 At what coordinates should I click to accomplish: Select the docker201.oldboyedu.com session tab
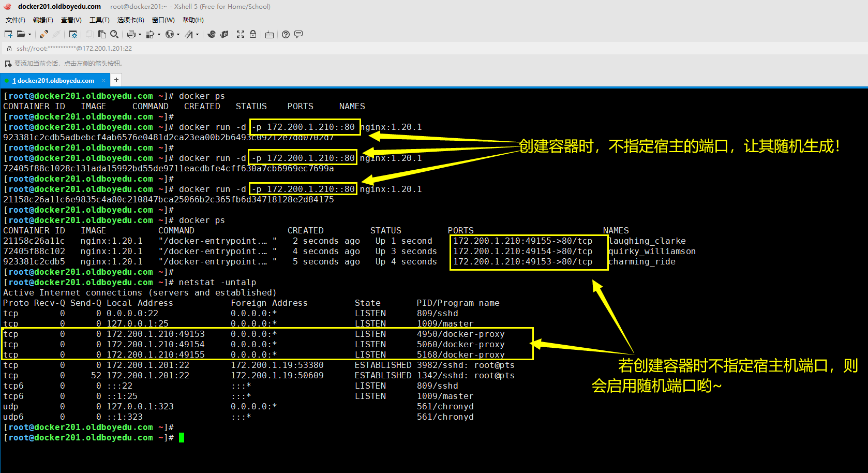point(55,81)
